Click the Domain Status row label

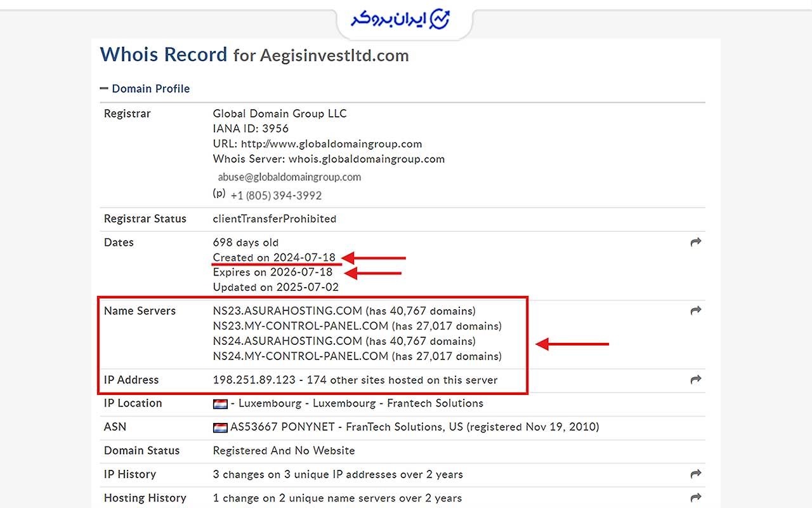pyautogui.click(x=142, y=451)
